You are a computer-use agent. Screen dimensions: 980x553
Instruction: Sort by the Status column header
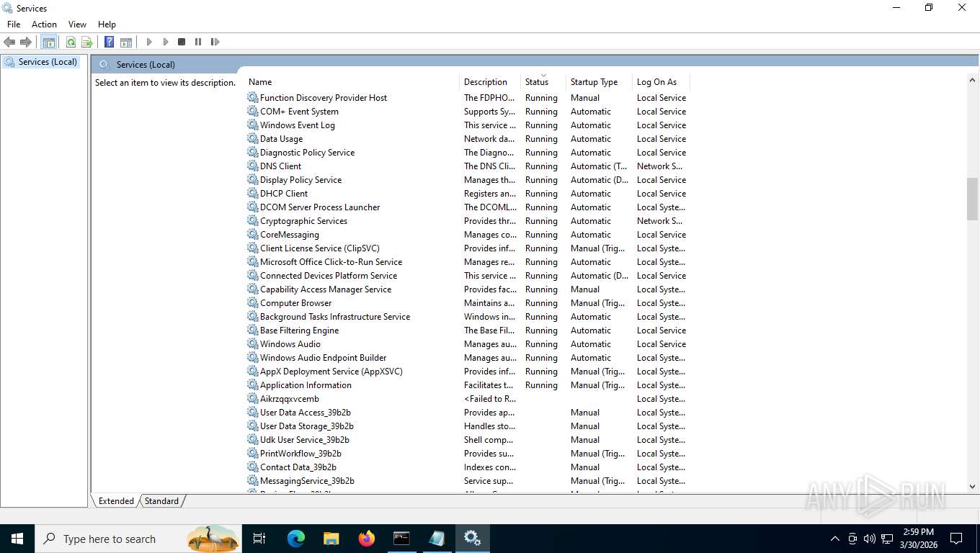pos(543,82)
